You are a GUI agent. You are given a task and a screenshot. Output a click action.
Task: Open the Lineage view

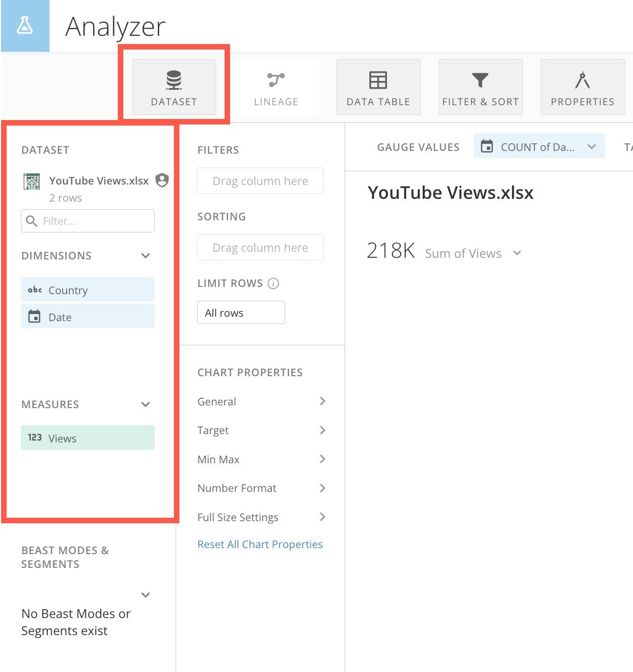[276, 87]
